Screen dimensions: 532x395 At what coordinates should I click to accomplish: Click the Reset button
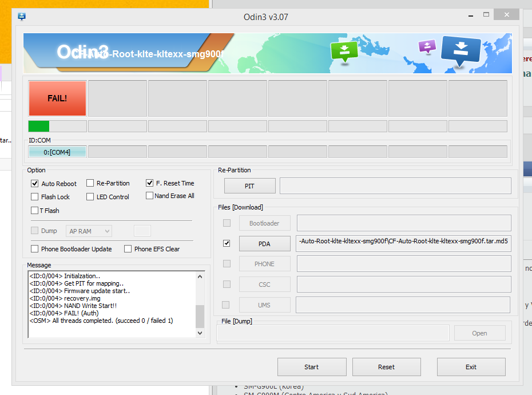[x=387, y=367]
